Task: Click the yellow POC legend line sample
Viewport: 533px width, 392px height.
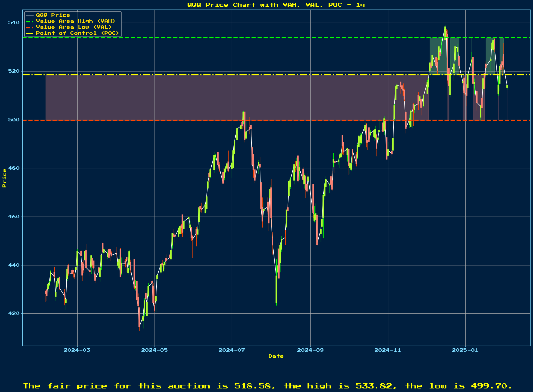Action: point(30,33)
